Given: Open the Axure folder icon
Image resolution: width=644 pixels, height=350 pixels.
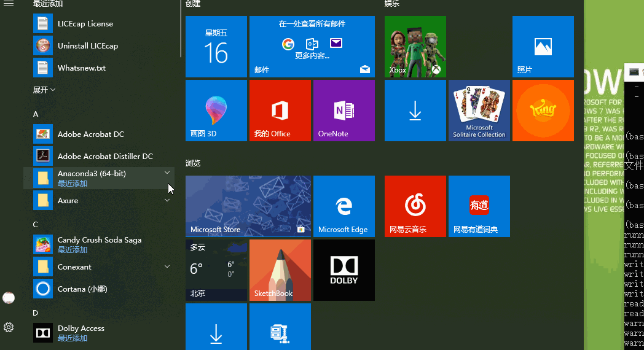Looking at the screenshot, I should [43, 200].
